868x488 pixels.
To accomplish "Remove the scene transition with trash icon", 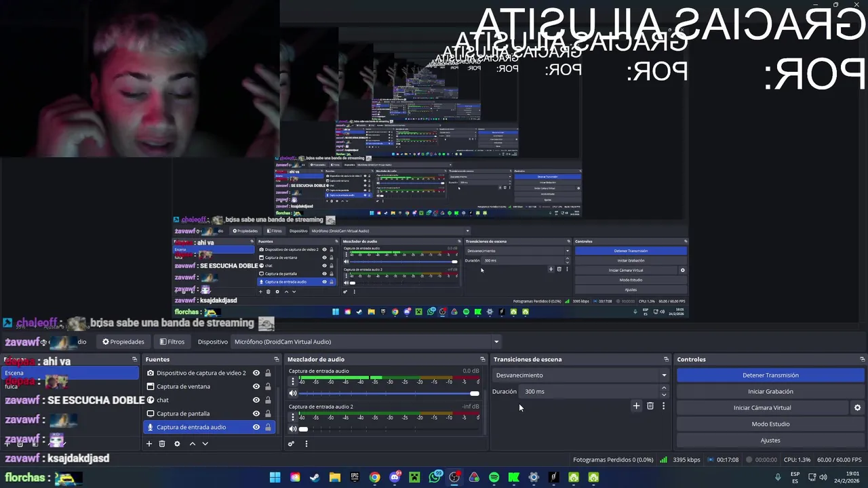I will [650, 406].
